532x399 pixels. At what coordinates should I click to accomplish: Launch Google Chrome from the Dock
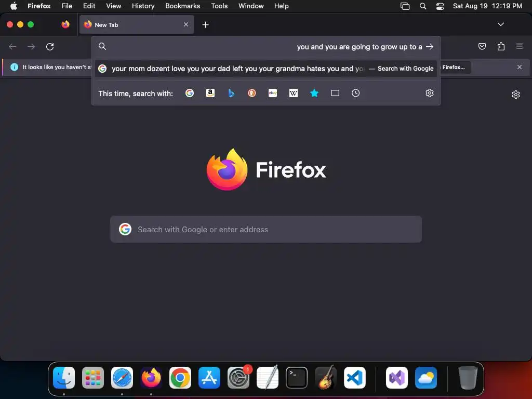[180, 378]
